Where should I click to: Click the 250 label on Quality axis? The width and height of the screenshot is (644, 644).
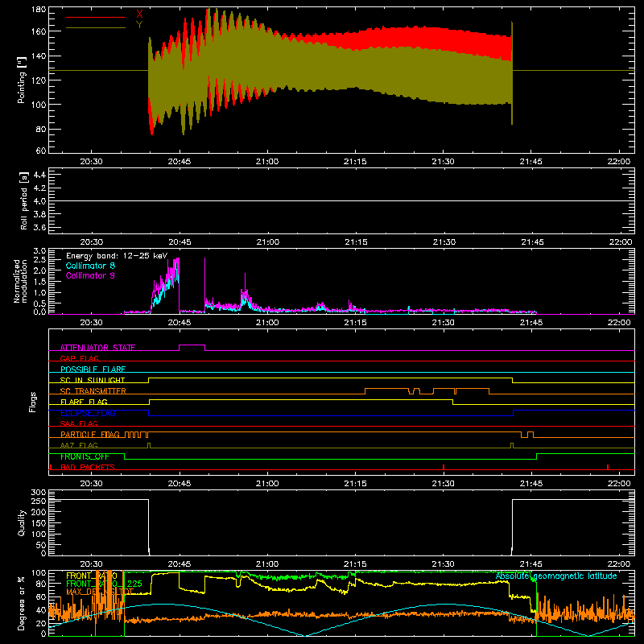(39, 501)
